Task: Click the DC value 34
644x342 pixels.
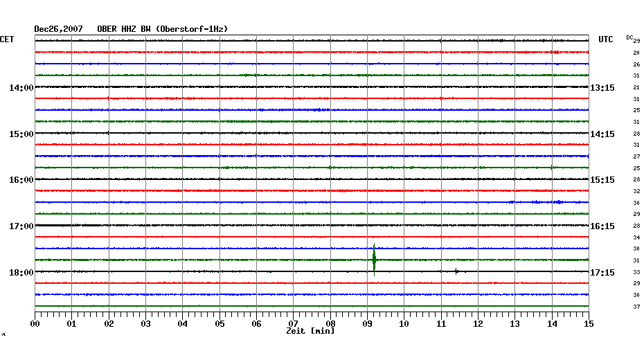Action: (x=636, y=237)
